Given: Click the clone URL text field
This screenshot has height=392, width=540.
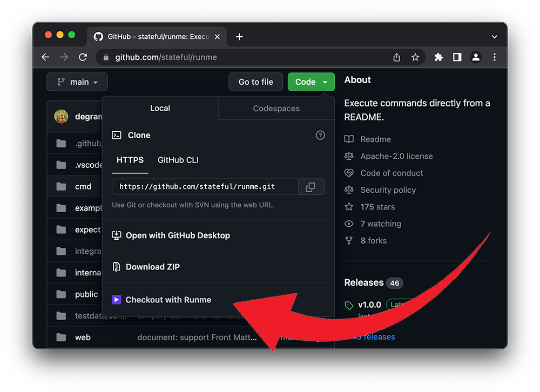Looking at the screenshot, I should (205, 187).
